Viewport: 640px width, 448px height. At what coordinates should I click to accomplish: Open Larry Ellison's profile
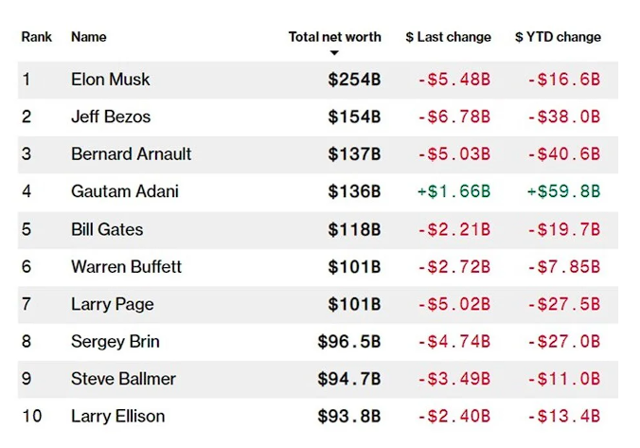pos(118,416)
